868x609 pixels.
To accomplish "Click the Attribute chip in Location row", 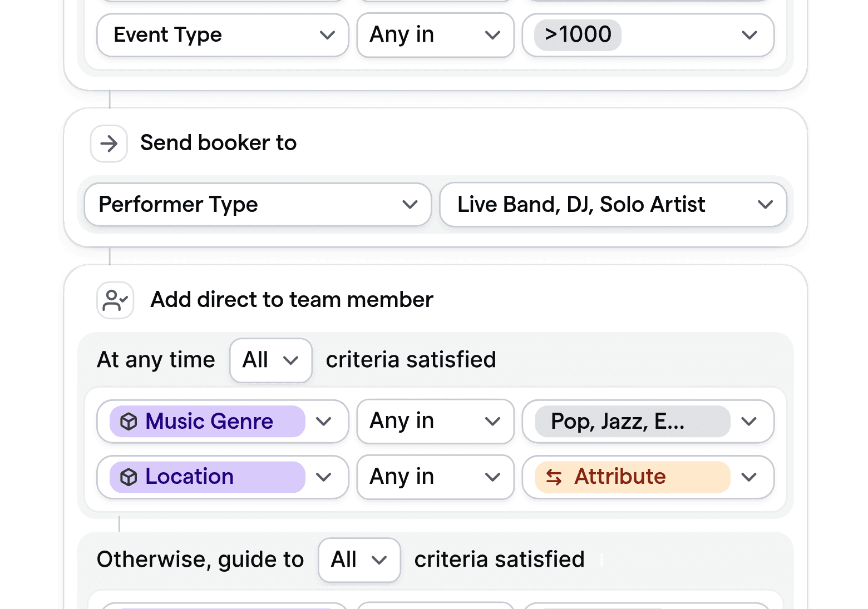I will click(620, 477).
